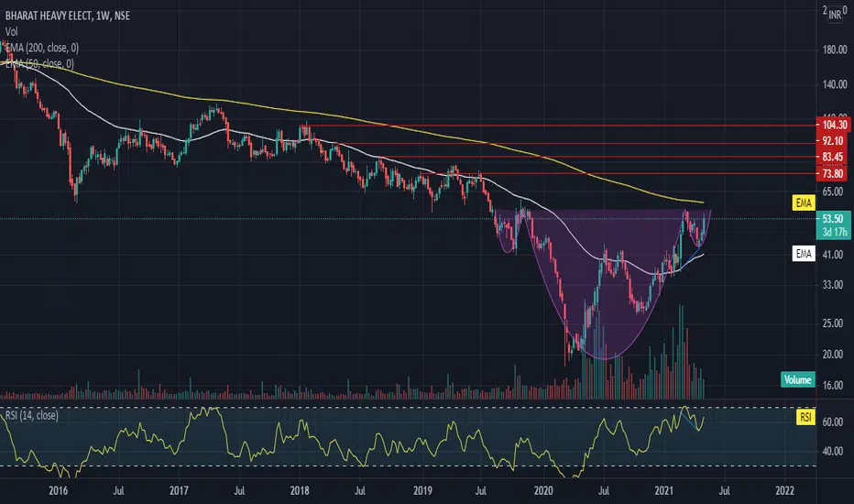
Task: Click the 83.45 red price level label
Action: tap(833, 157)
